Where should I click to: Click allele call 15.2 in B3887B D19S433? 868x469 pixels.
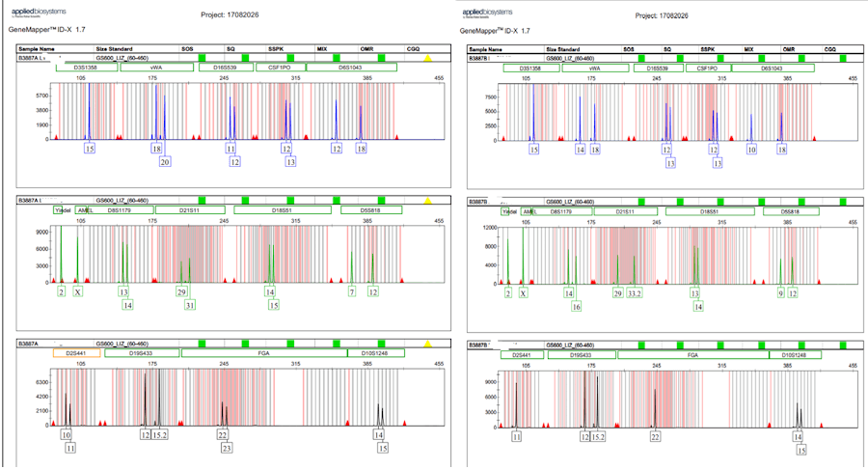click(x=598, y=437)
